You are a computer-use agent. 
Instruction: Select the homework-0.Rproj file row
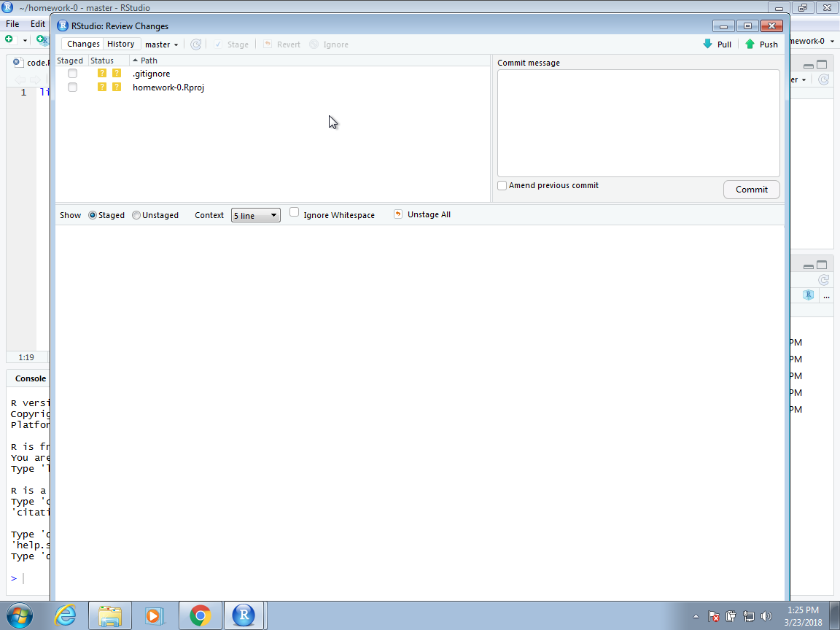[273, 87]
